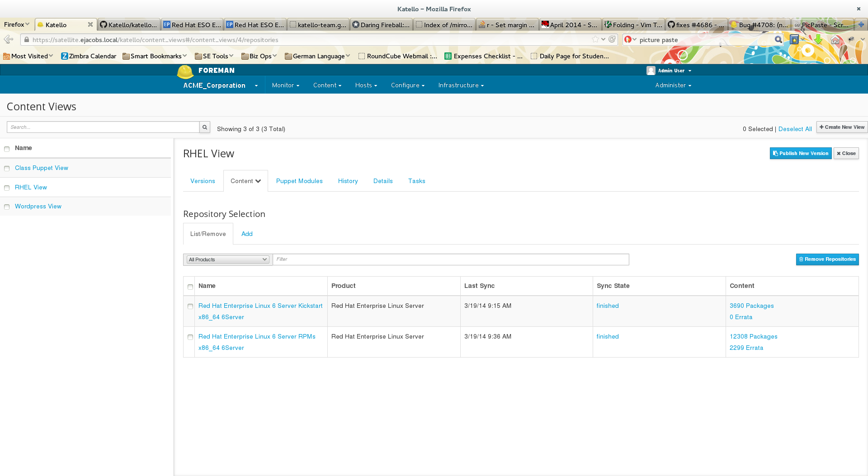Open the Daily Page for Students bookmark
This screenshot has width=868, height=476.
[x=570, y=56]
